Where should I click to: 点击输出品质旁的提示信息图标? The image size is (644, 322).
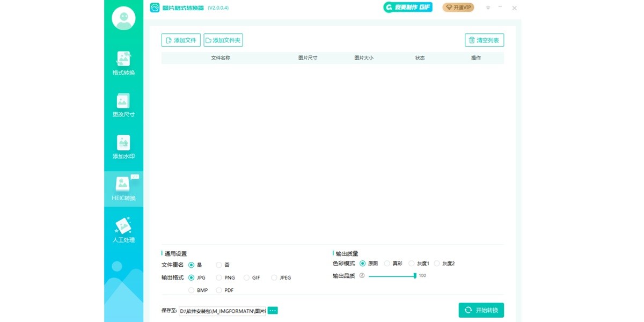point(361,275)
